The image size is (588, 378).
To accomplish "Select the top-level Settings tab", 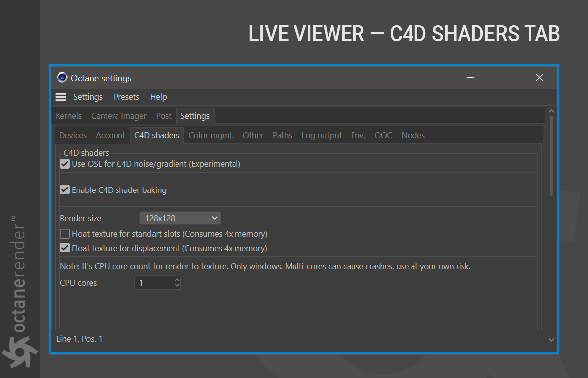I will tap(195, 116).
